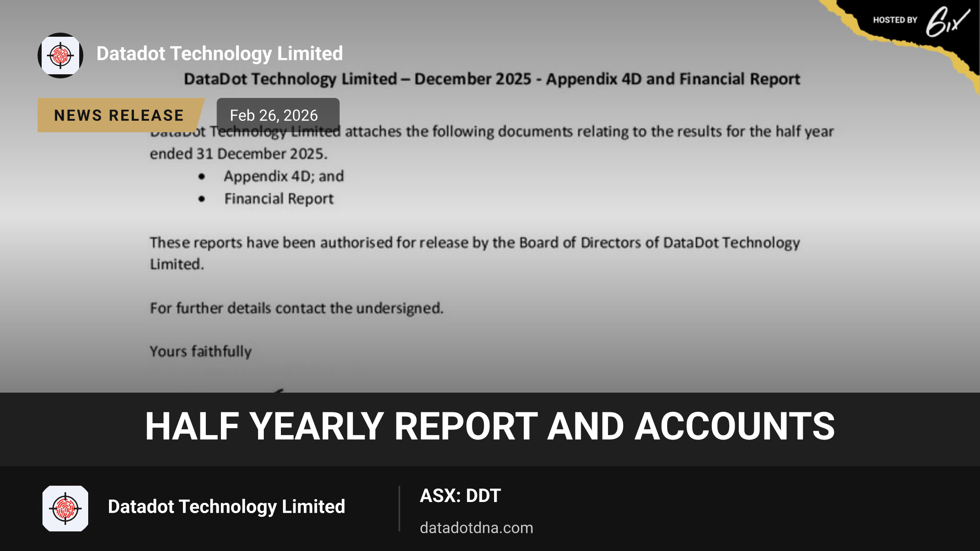Click the HALF YEARLY REPORT AND ACCOUNTS headline
This screenshot has height=551, width=980.
click(490, 426)
